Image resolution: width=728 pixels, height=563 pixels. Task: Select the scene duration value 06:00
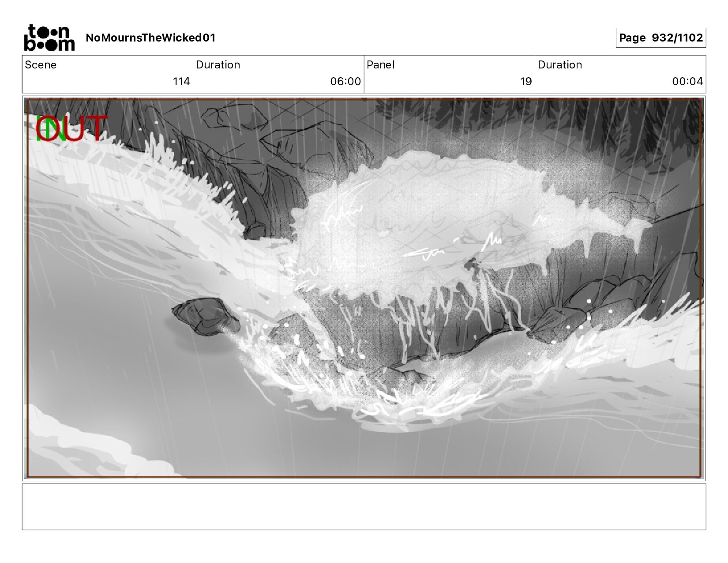click(x=345, y=82)
